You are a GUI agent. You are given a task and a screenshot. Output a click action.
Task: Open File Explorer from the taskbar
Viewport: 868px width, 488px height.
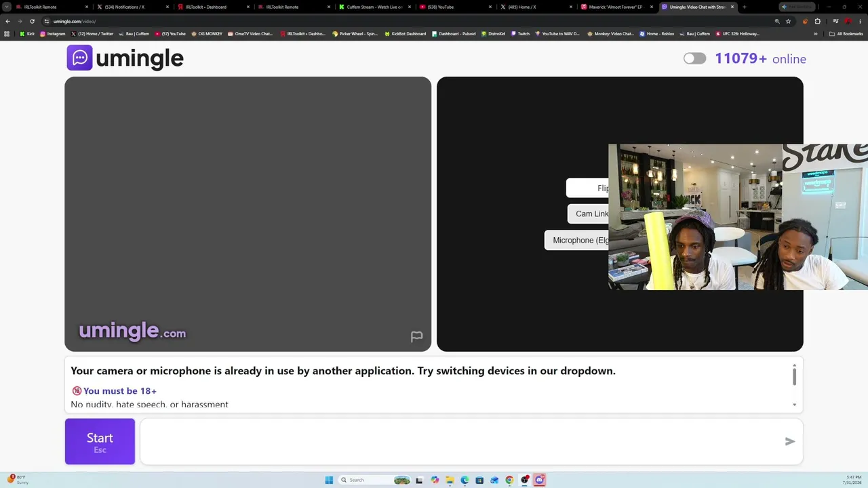pyautogui.click(x=450, y=480)
